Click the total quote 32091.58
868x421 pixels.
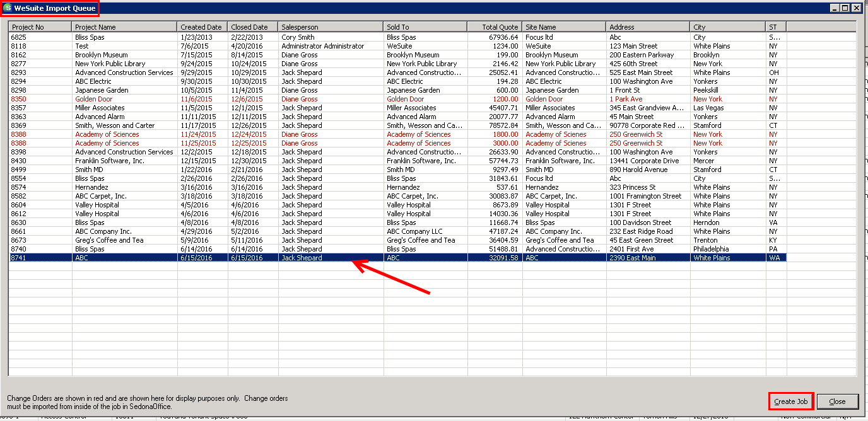tap(503, 258)
